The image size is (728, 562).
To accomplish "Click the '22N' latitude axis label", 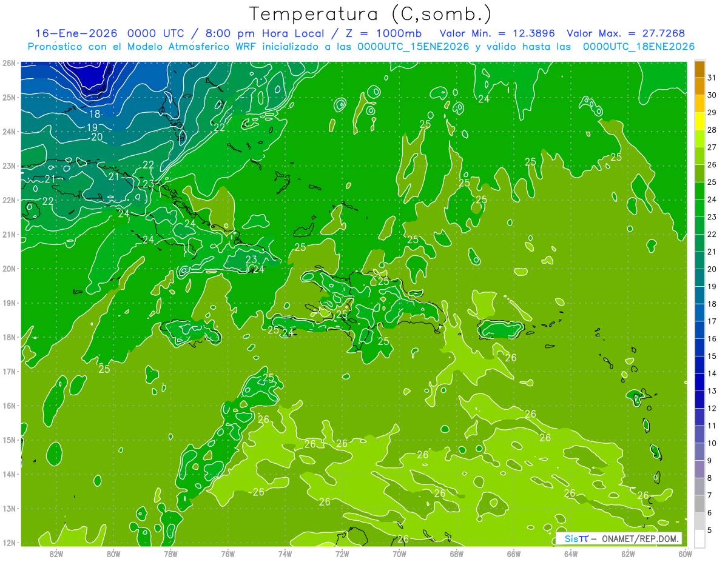I will [9, 200].
